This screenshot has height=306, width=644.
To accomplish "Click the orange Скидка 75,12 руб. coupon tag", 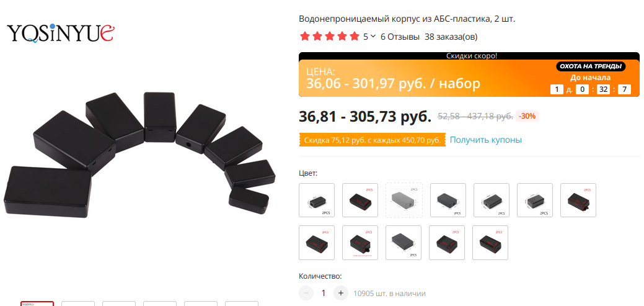I will 373,140.
